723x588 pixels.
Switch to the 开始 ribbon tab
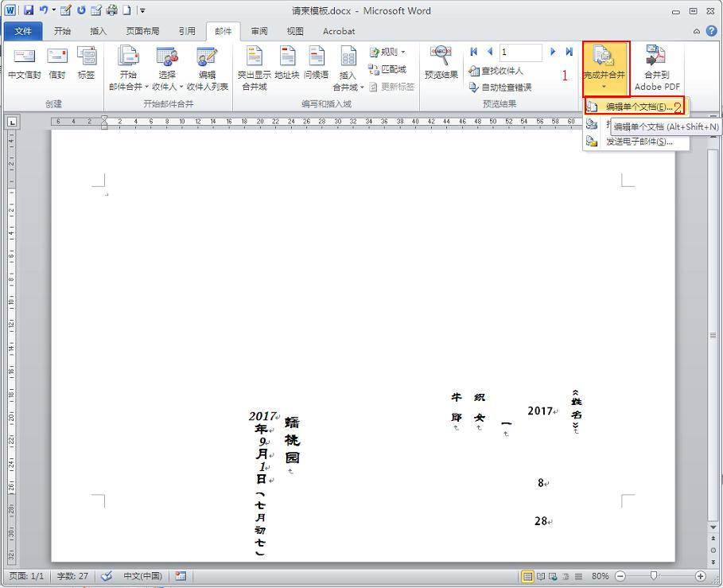point(62,31)
